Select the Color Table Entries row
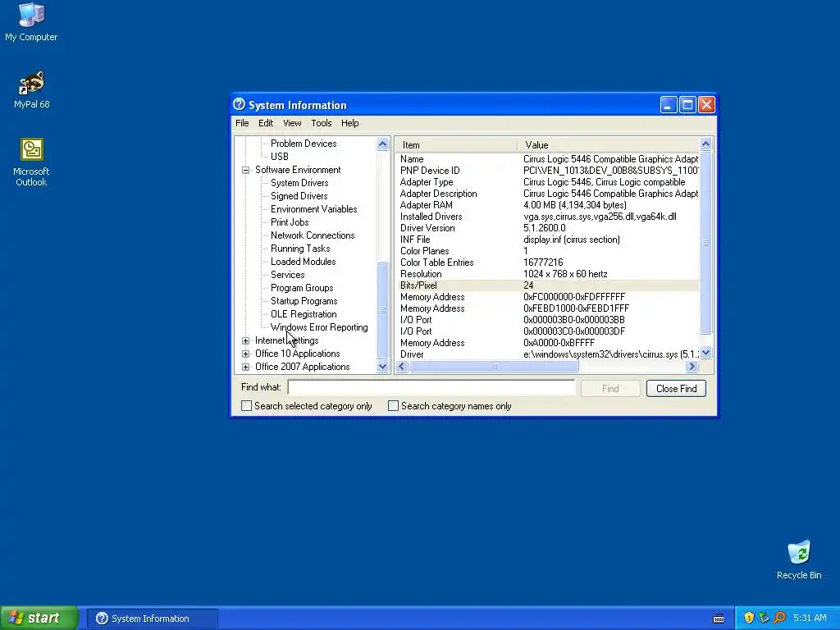The height and width of the screenshot is (630, 840). pyautogui.click(x=547, y=262)
